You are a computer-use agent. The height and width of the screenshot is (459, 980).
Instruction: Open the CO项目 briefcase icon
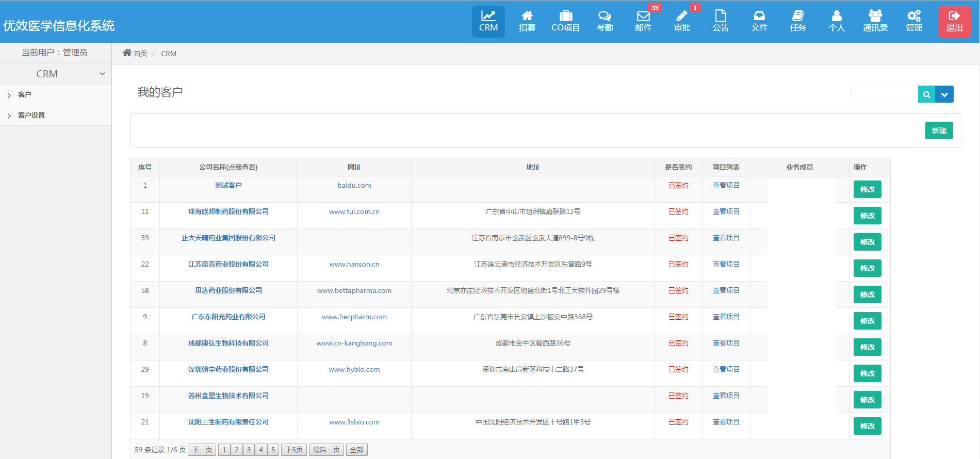[x=565, y=22]
